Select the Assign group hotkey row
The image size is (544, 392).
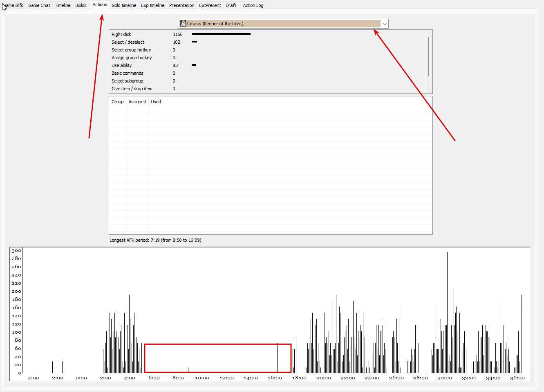267,58
